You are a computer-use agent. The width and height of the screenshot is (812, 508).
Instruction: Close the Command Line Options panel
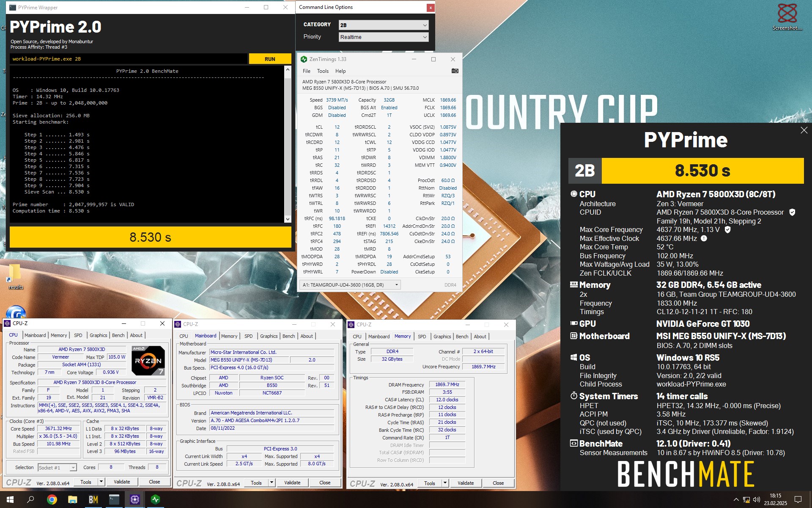click(430, 8)
